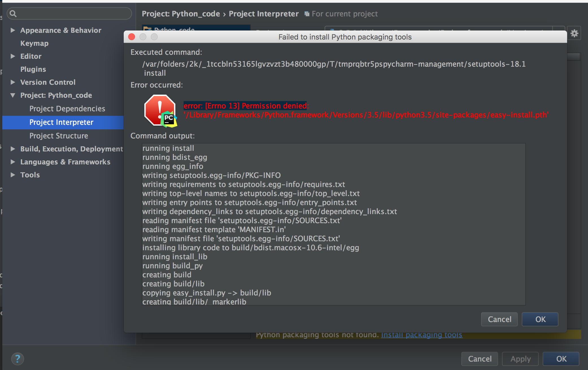Close the failed install dialog
This screenshot has height=370, width=588.
[x=132, y=37]
